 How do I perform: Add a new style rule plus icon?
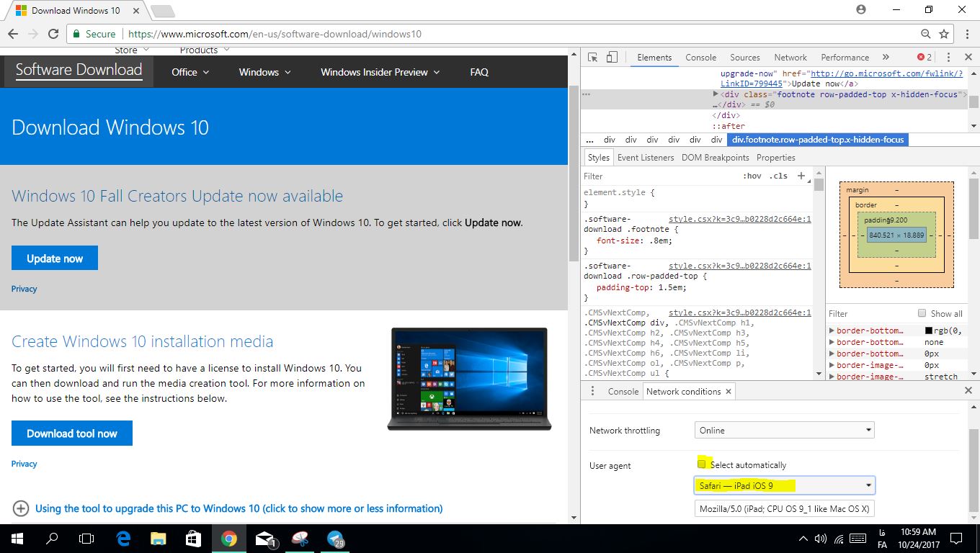pos(801,176)
